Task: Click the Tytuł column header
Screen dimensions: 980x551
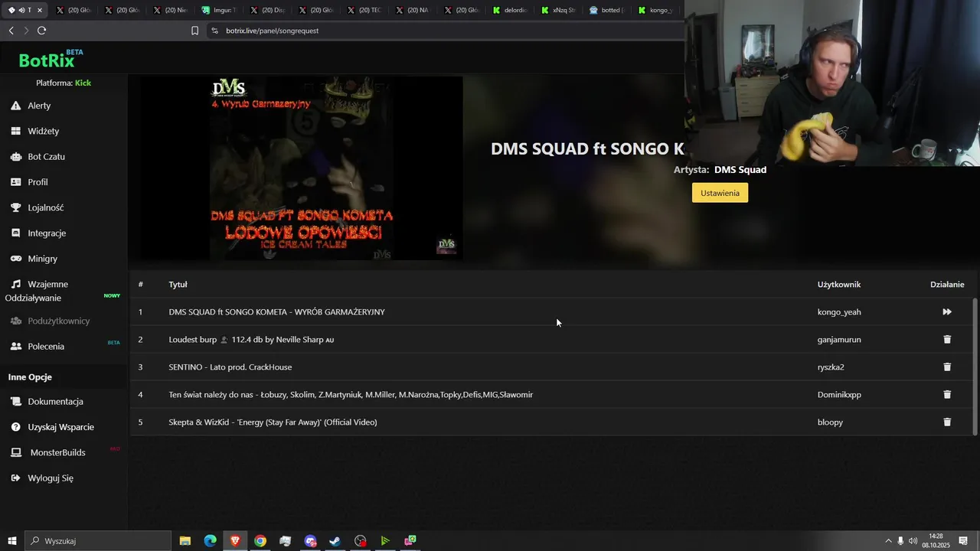Action: coord(178,285)
